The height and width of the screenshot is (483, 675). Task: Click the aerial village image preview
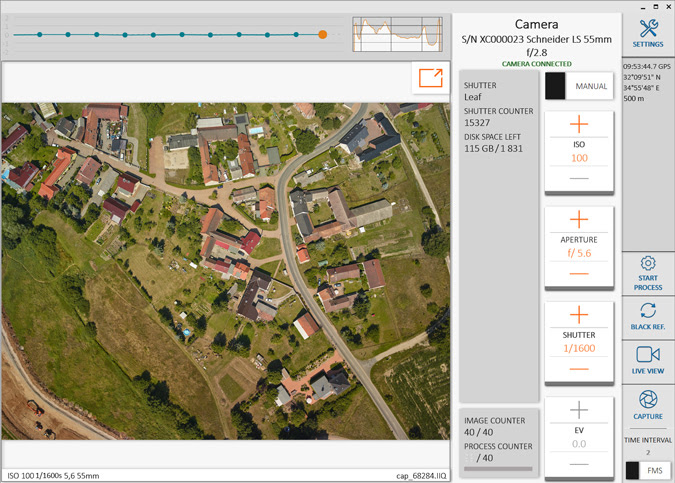[x=225, y=270]
